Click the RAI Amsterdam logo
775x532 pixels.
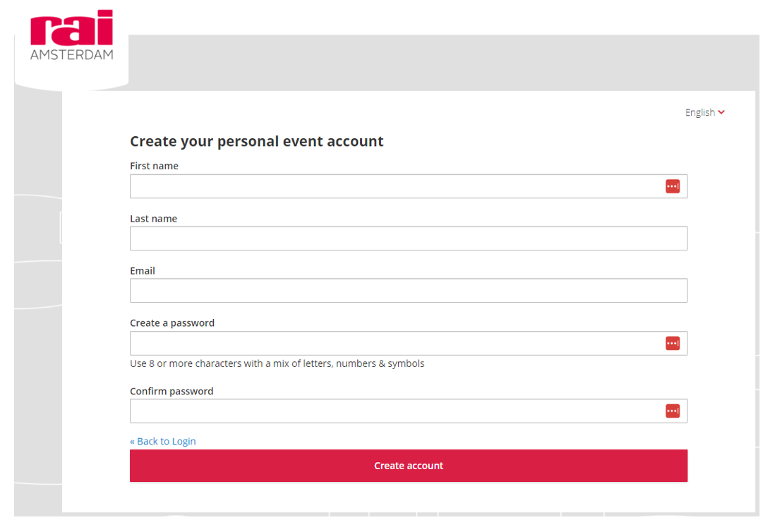[72, 35]
